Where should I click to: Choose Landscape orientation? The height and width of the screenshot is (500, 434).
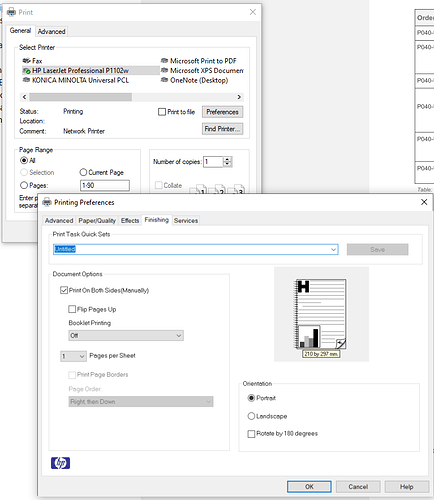pyautogui.click(x=251, y=416)
